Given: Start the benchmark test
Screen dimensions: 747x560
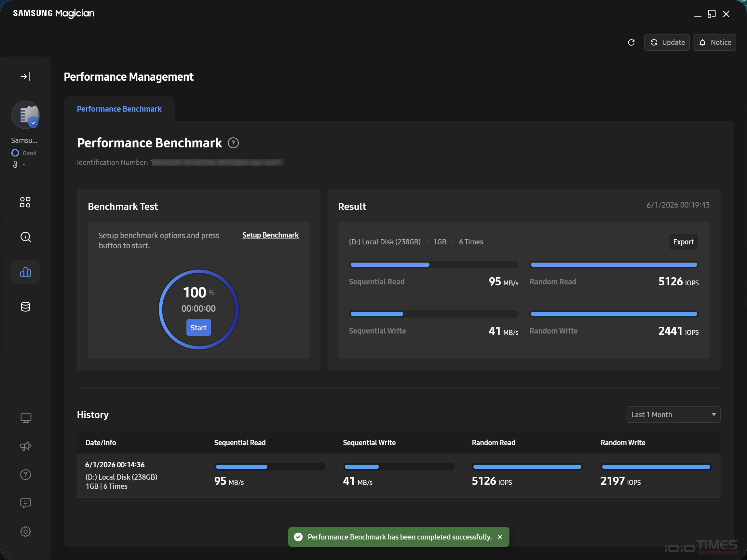Looking at the screenshot, I should pos(198,328).
